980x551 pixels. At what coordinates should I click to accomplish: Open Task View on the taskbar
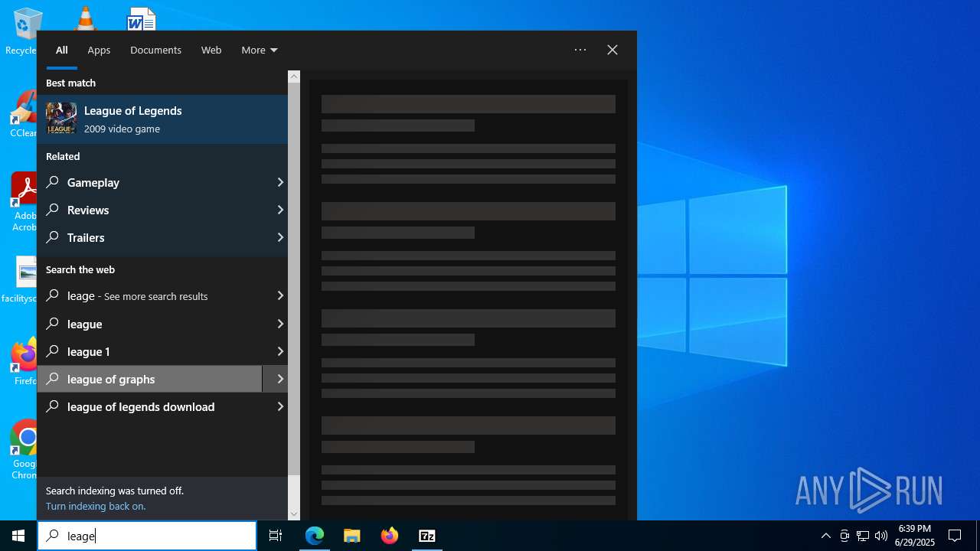pyautogui.click(x=276, y=536)
